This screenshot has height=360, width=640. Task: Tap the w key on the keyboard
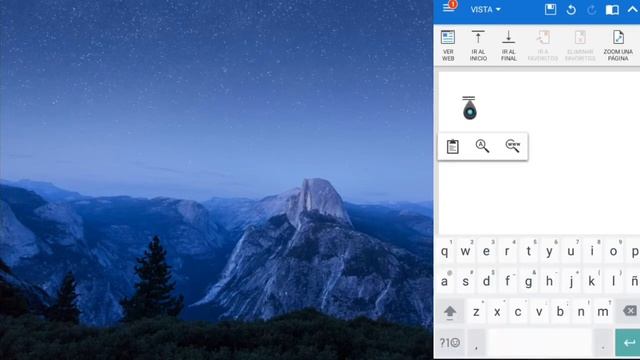[x=465, y=251]
